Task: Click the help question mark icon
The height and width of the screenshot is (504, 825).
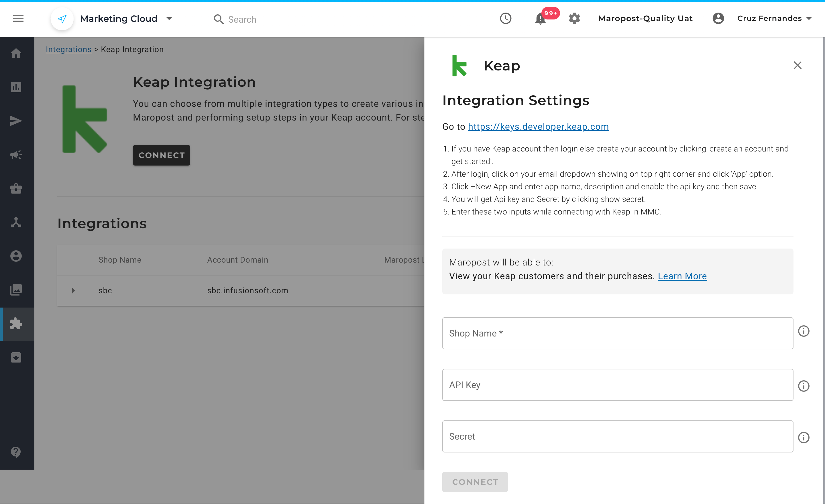Action: coord(16,452)
